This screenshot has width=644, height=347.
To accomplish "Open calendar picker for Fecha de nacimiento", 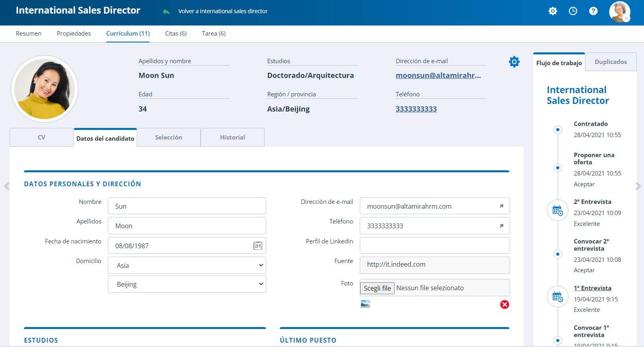I will (258, 246).
